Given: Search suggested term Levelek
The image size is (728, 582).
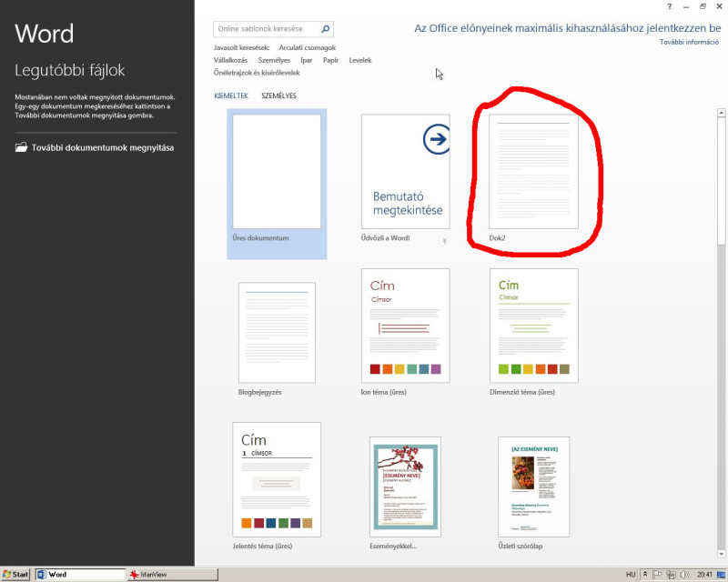Looking at the screenshot, I should click(360, 60).
